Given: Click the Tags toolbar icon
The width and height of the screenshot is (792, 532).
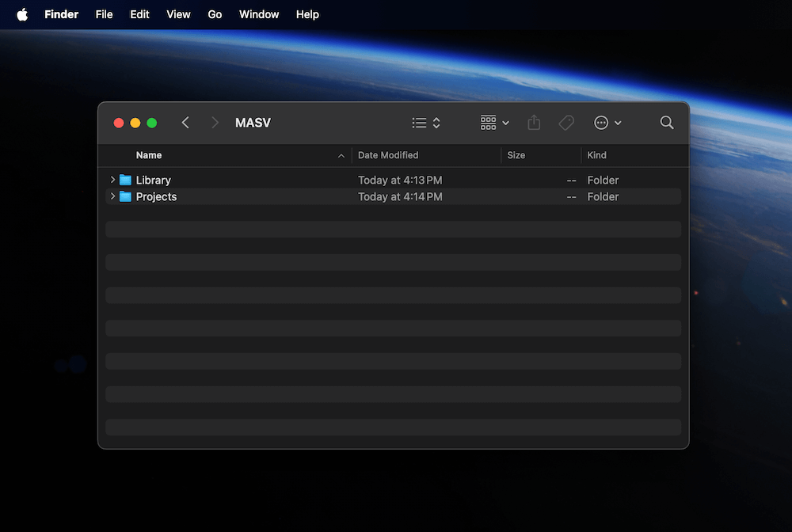Looking at the screenshot, I should click(566, 123).
